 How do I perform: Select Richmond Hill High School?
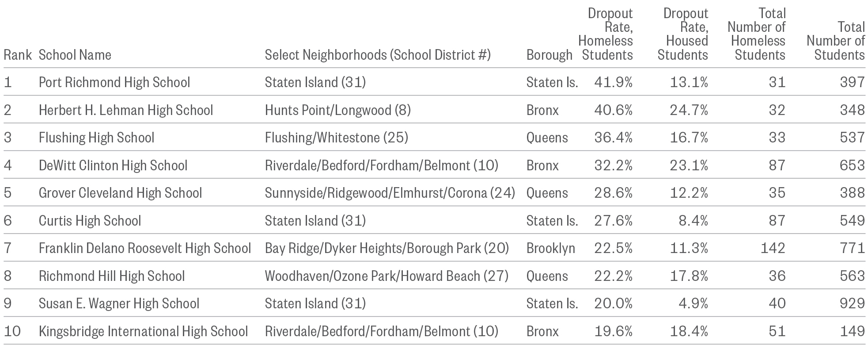(112, 276)
